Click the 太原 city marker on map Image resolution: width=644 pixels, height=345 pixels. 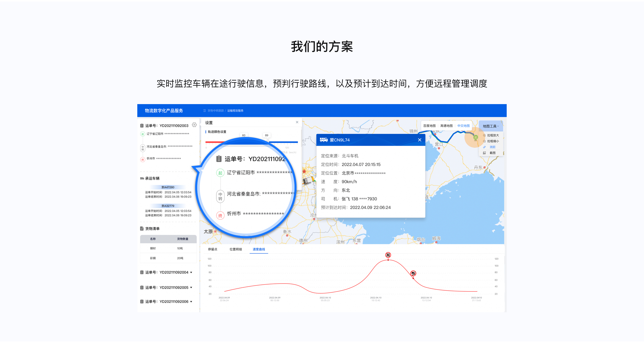215,231
